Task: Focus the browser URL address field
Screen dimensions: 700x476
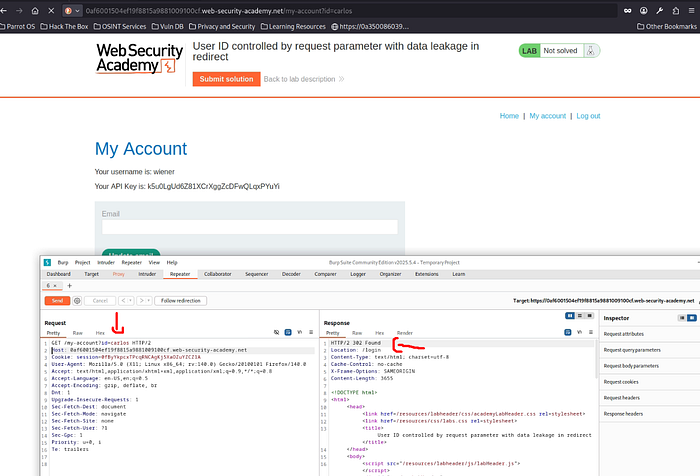Action: 348,11
